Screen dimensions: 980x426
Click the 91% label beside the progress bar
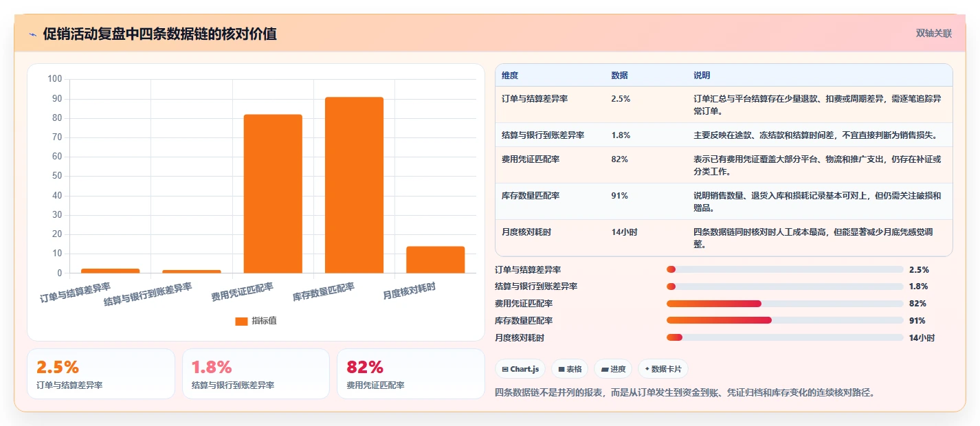click(917, 321)
